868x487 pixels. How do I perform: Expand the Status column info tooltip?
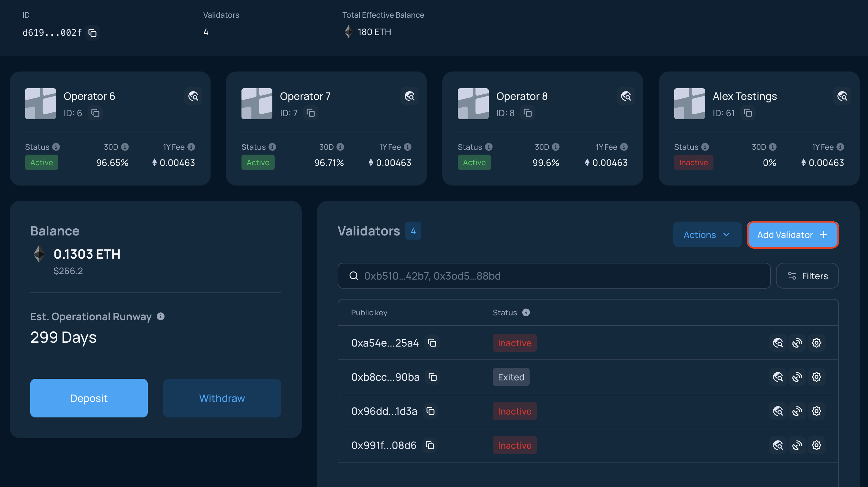[526, 312]
